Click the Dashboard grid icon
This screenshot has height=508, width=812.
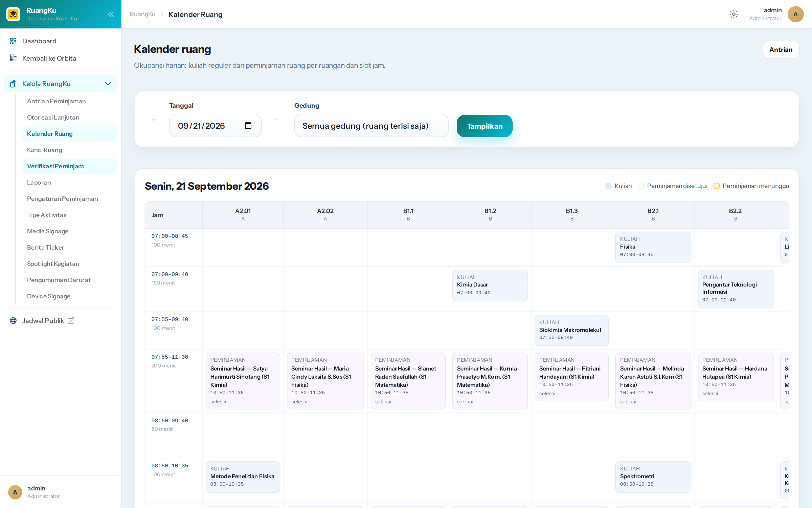[x=13, y=41]
